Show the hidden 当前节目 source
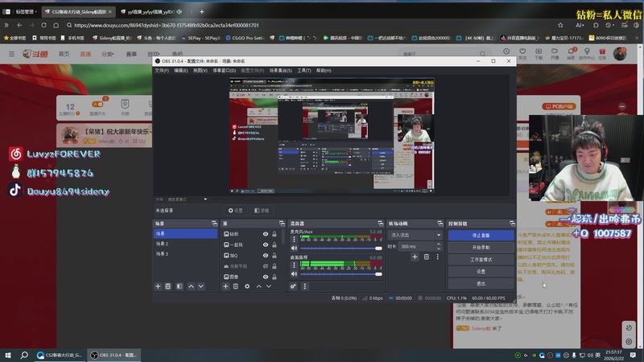The height and width of the screenshot is (362, 644). pyautogui.click(x=266, y=266)
